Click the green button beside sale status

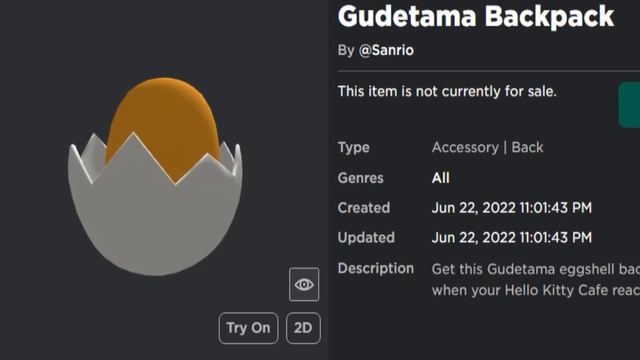point(629,105)
